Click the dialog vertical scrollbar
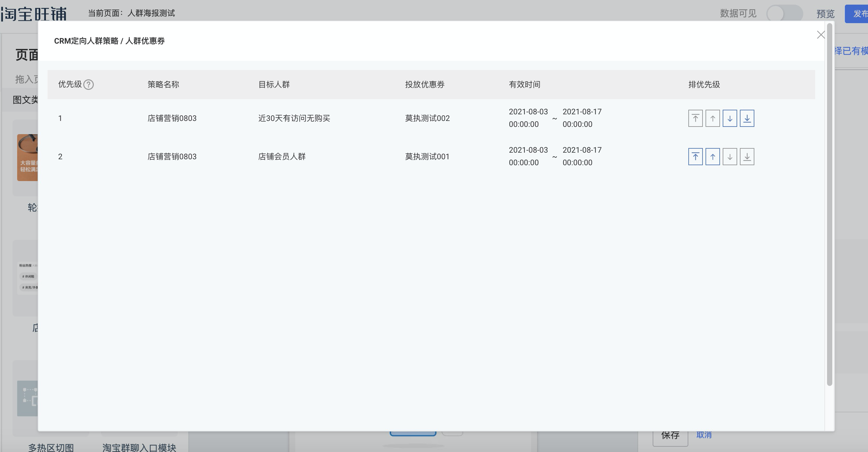Image resolution: width=868 pixels, height=452 pixels. (830, 202)
